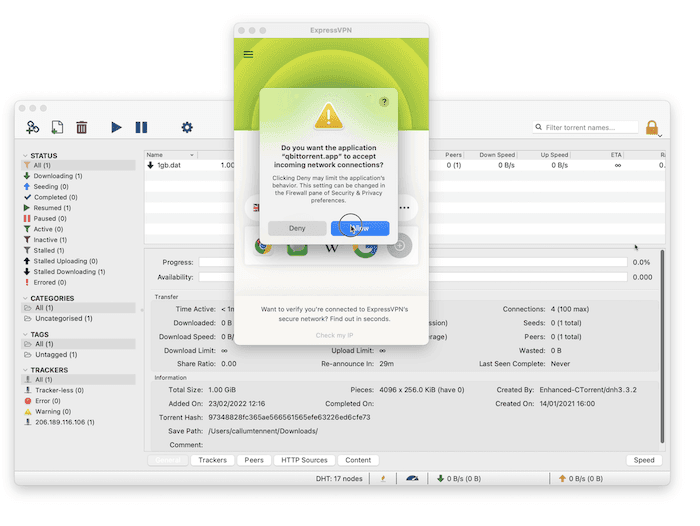Collapse the CATEGORIES section
The width and height of the screenshot is (700, 526).
[25, 298]
